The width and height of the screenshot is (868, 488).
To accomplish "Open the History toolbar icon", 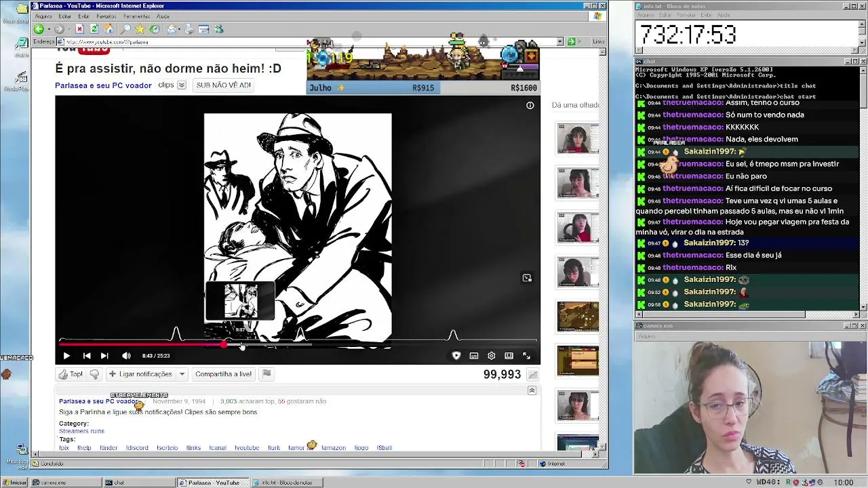I will [155, 29].
